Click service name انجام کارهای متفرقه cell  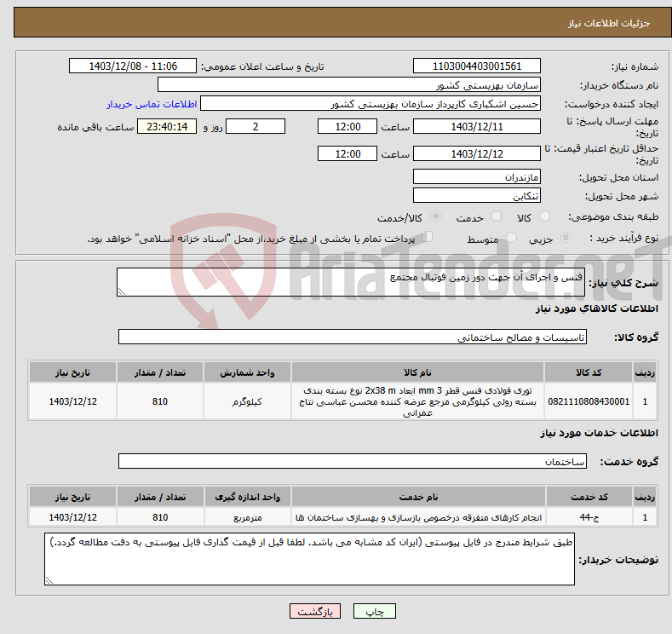click(x=418, y=517)
